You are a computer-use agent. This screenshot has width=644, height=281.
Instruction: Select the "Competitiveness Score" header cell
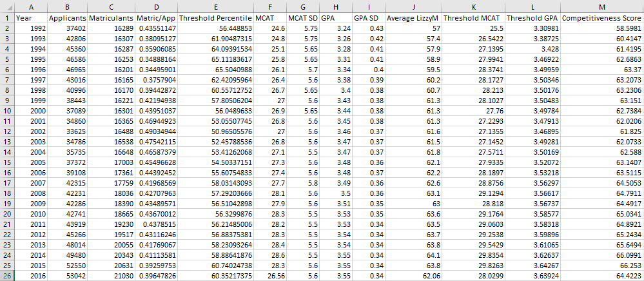tap(601, 18)
